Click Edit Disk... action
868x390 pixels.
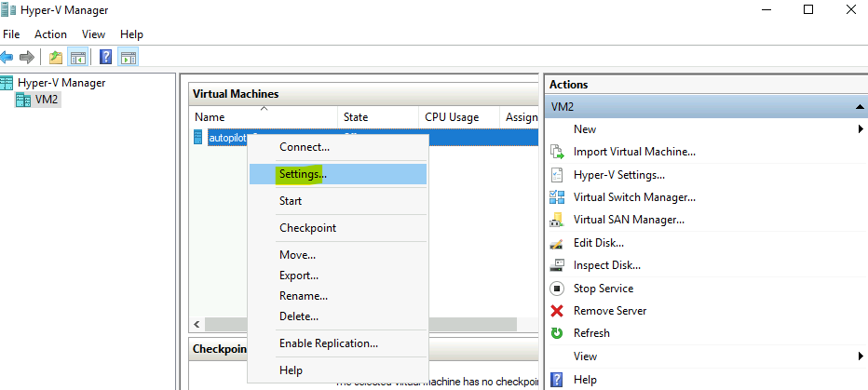click(x=599, y=242)
